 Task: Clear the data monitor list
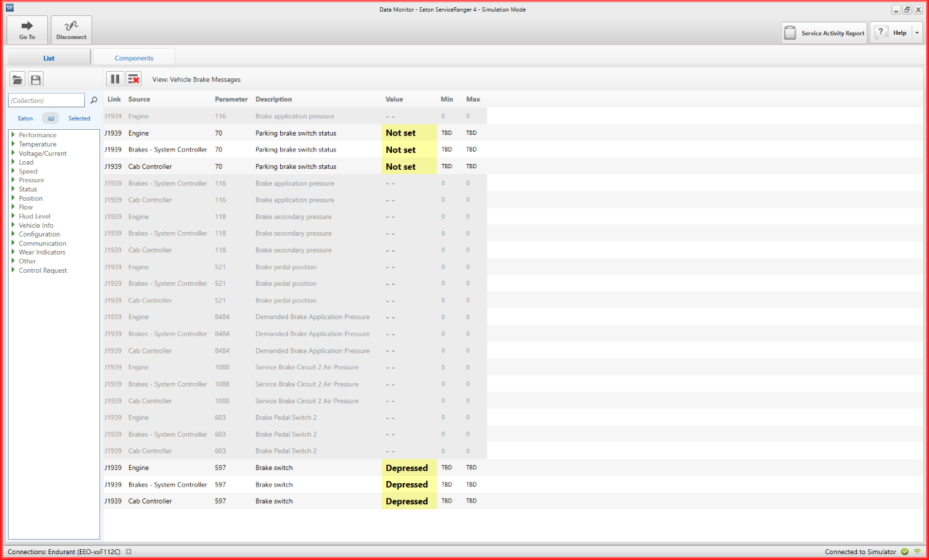pos(134,79)
